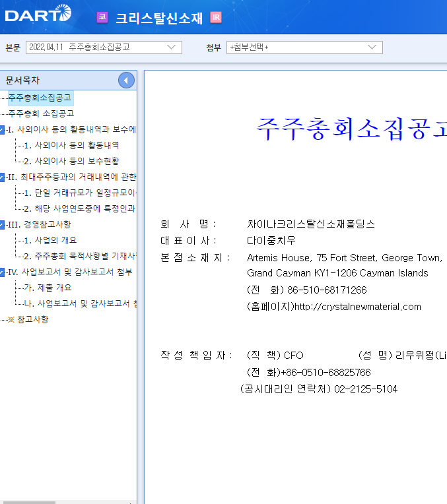The image size is (447, 504).
Task: Click the purple 코 market badge icon
Action: (x=102, y=17)
